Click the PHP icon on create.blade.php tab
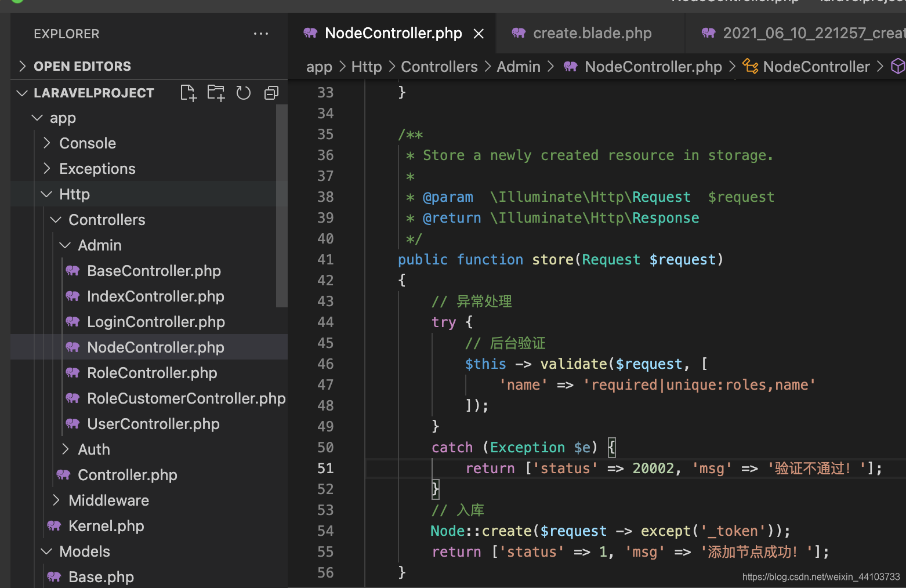Screen dimensions: 906x588 [519, 33]
